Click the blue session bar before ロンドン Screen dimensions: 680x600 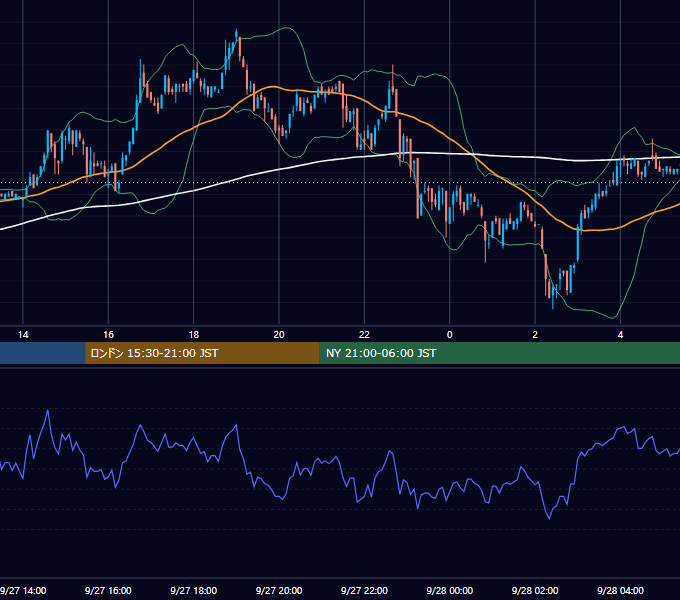(x=42, y=353)
